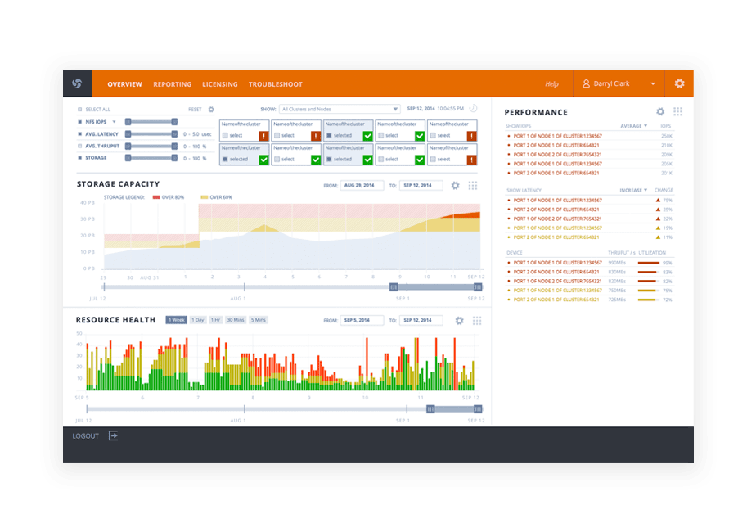Select the 5 Mins time range
Image resolution: width=756 pixels, height=532 pixels.
coord(259,320)
